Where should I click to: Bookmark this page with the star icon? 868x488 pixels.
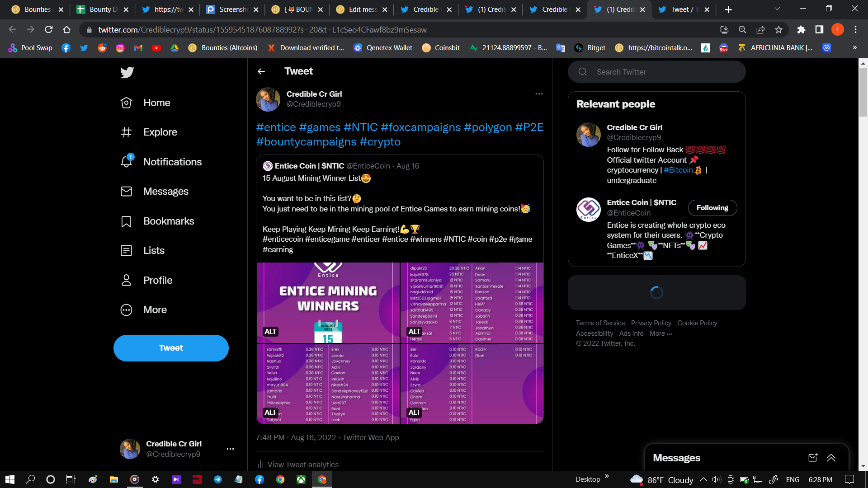click(778, 29)
